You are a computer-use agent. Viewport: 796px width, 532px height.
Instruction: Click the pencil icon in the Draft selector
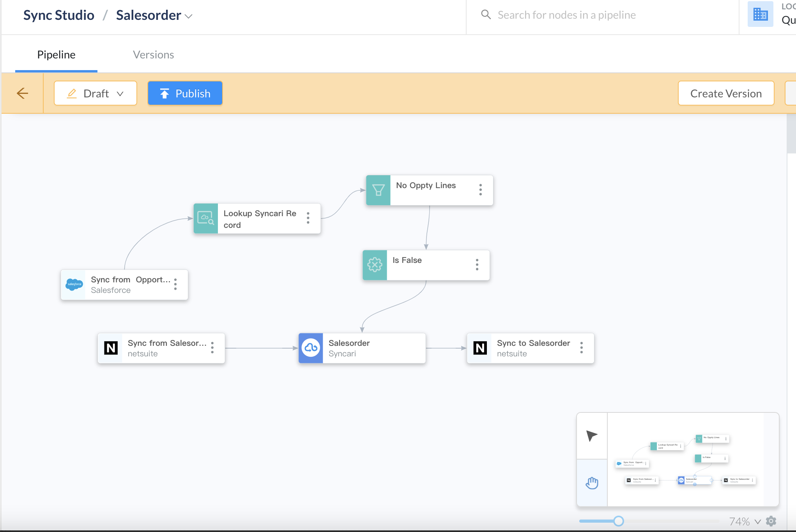(72, 93)
